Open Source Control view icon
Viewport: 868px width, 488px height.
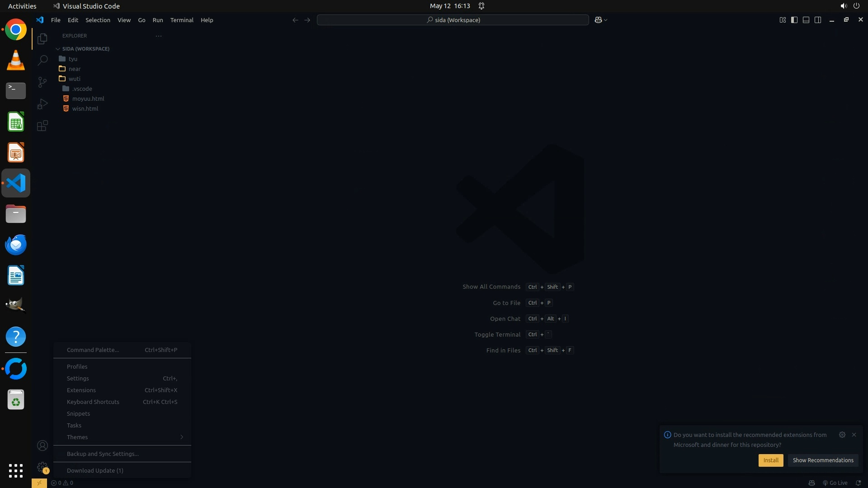point(42,82)
